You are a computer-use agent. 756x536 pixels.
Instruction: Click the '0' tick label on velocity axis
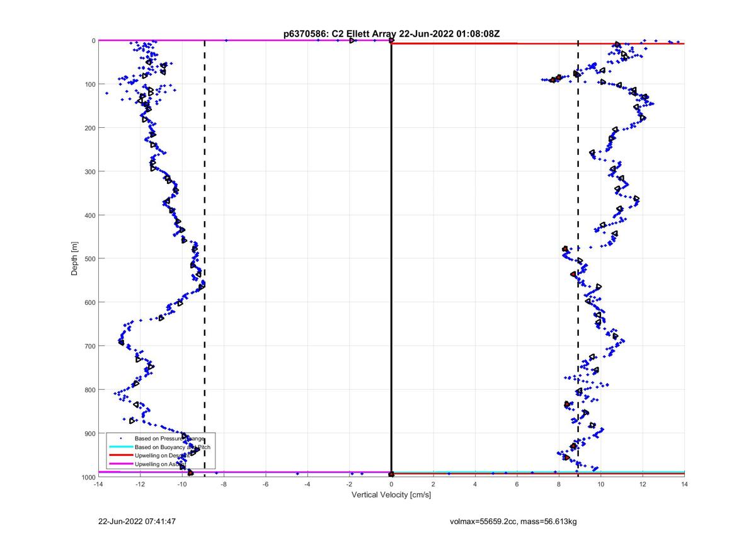391,484
